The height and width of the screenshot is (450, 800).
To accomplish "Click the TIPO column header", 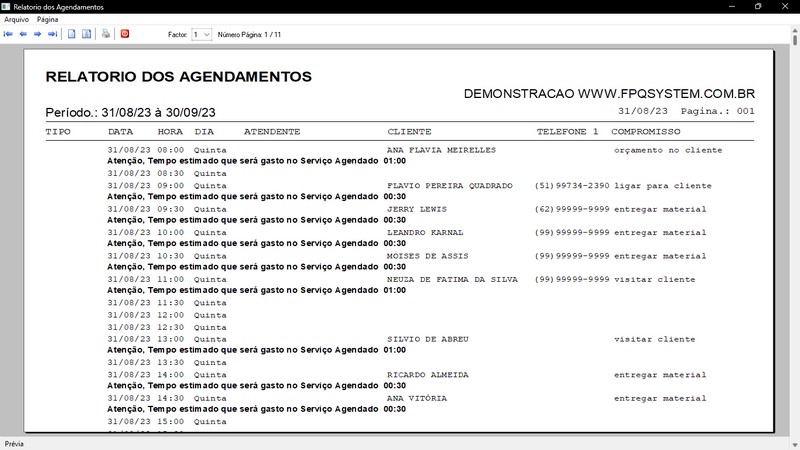I will (x=58, y=132).
